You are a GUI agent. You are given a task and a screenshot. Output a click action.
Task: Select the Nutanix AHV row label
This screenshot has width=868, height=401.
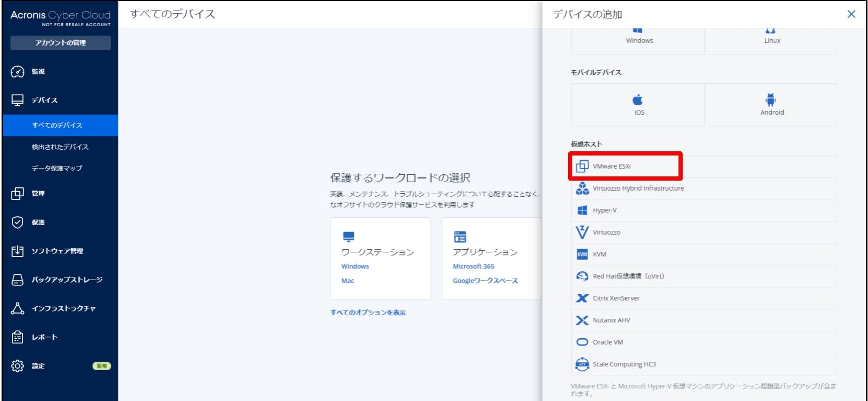611,320
